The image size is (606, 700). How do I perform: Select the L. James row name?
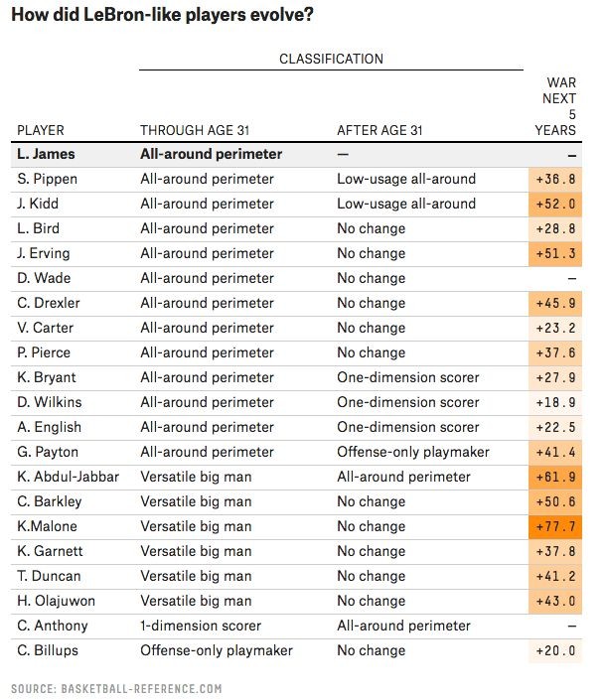click(x=46, y=154)
